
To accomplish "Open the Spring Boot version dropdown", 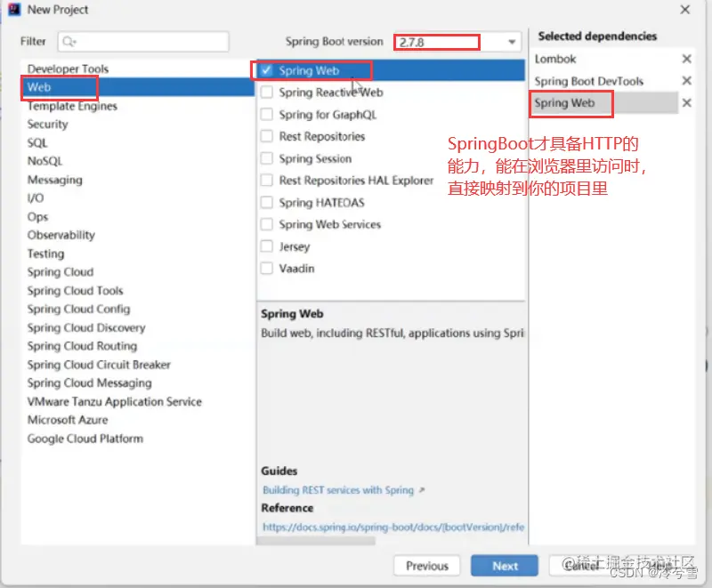I will (x=512, y=42).
